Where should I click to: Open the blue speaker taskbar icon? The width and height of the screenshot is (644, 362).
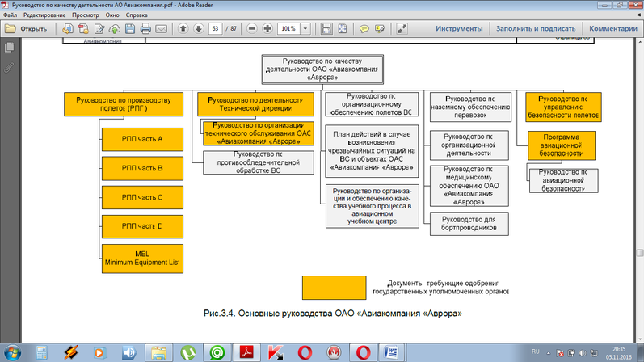pyautogui.click(x=129, y=352)
